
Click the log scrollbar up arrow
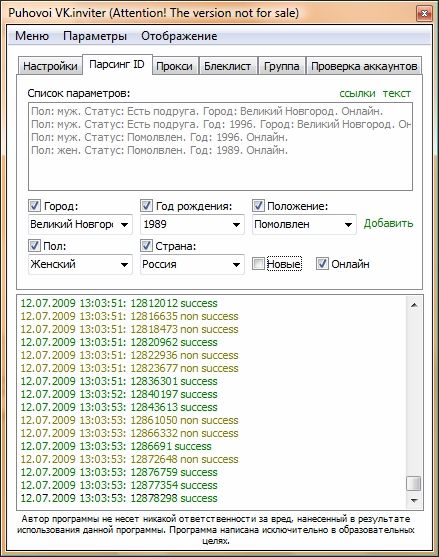tap(414, 305)
